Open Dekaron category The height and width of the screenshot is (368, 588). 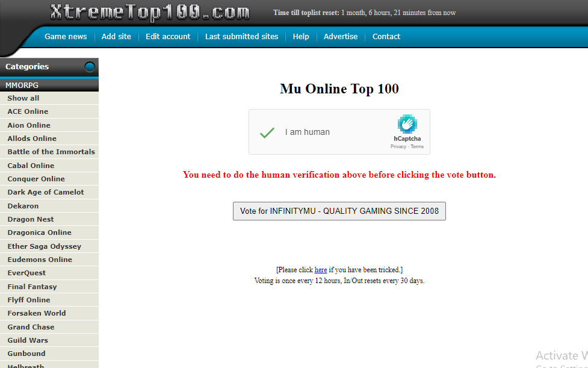tap(49, 206)
